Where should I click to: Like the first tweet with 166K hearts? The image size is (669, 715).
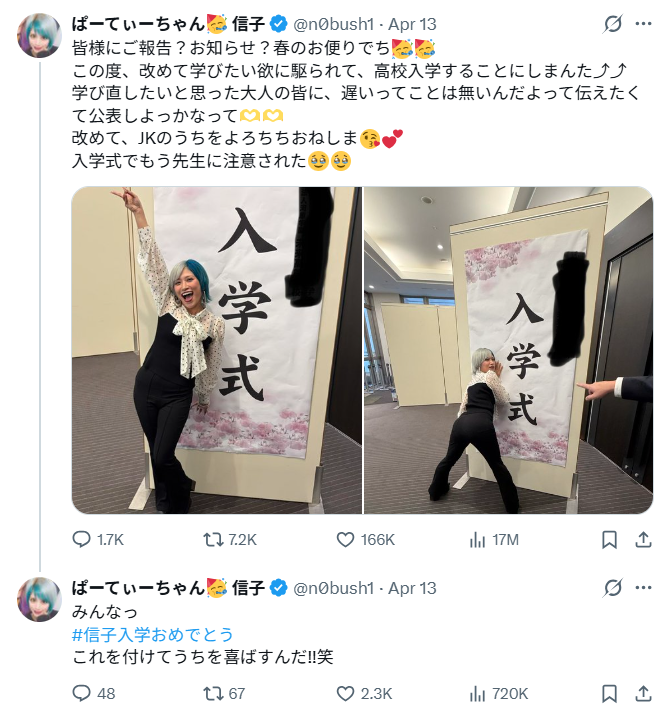[345, 540]
